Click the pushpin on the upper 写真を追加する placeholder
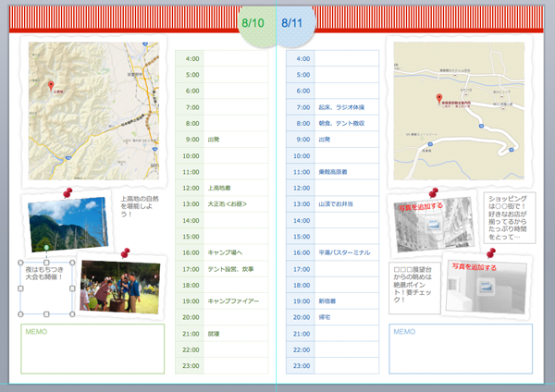 433,193
